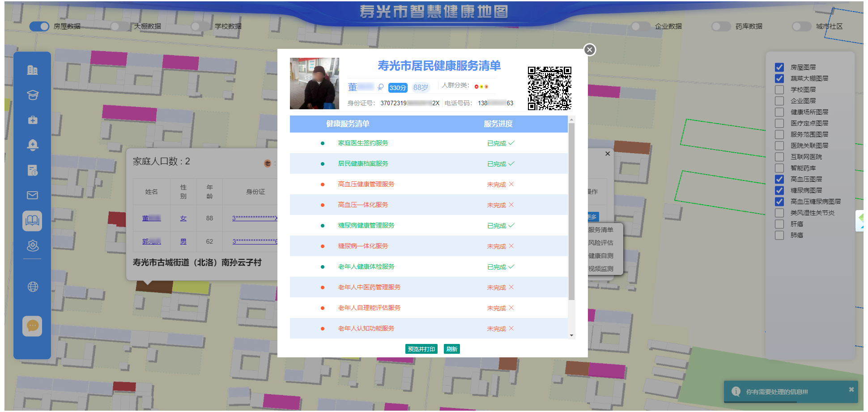The image size is (868, 412).
Task: Open the chat bubble assistant
Action: pyautogui.click(x=32, y=326)
